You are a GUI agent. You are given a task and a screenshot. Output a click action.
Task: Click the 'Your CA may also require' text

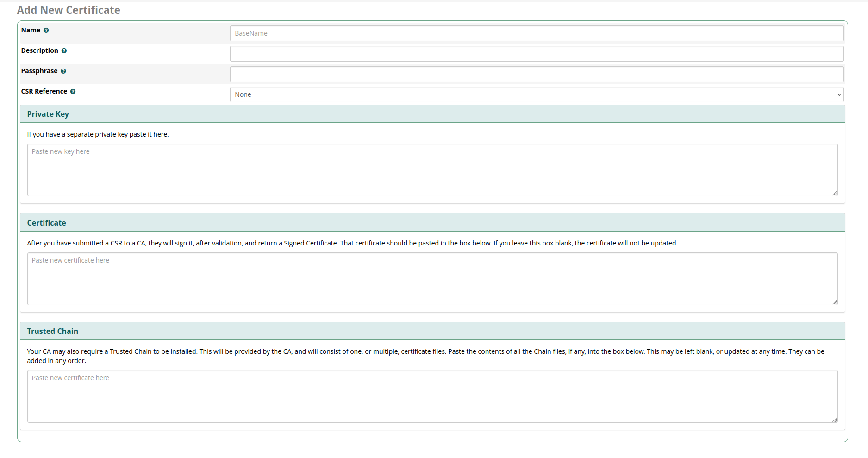[425, 356]
